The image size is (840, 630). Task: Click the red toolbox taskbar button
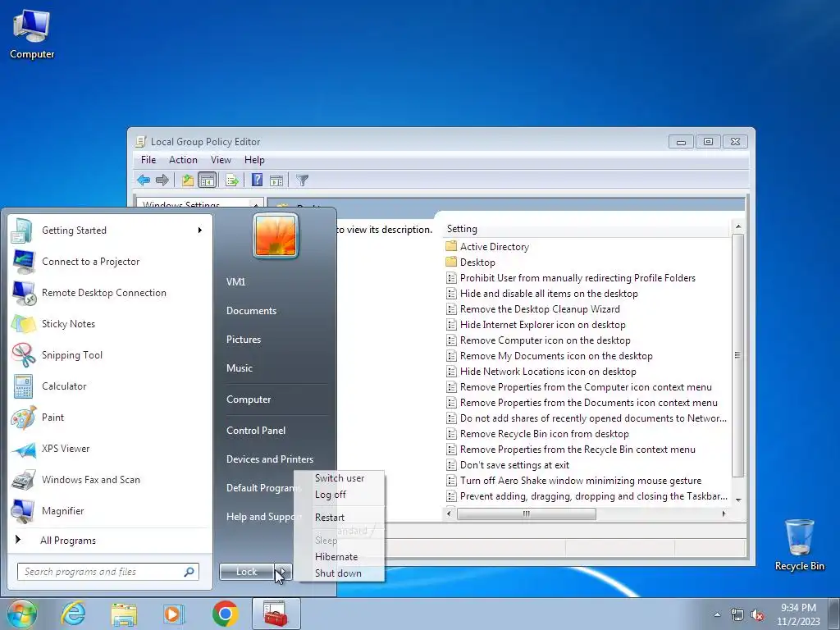coord(276,614)
